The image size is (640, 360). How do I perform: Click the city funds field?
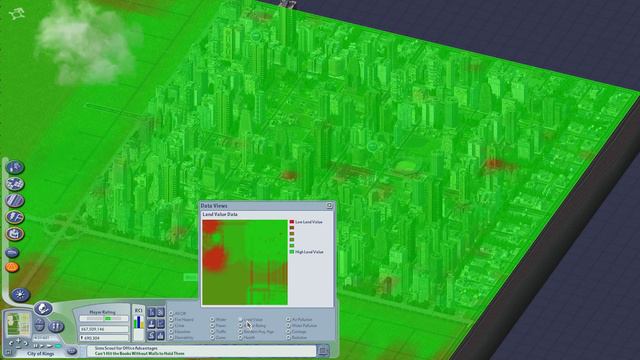pos(104,329)
